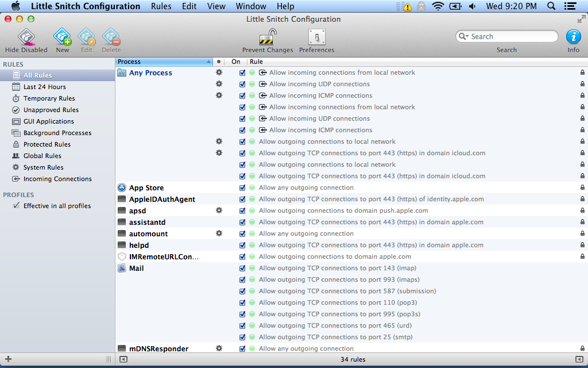Click the sidebar resize grip handle
588x368 pixels.
click(x=109, y=359)
